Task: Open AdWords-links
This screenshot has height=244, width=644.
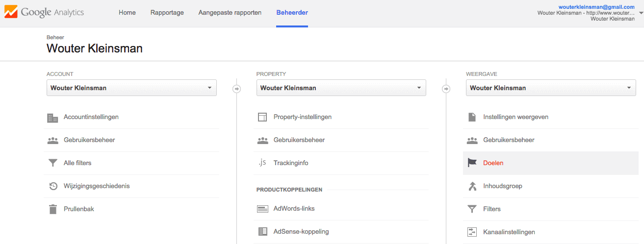Action: click(294, 209)
